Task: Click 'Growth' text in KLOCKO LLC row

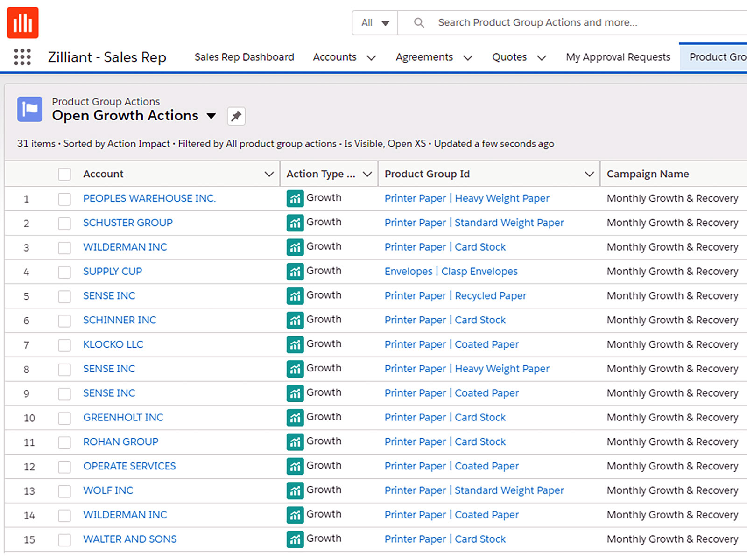Action: click(324, 344)
